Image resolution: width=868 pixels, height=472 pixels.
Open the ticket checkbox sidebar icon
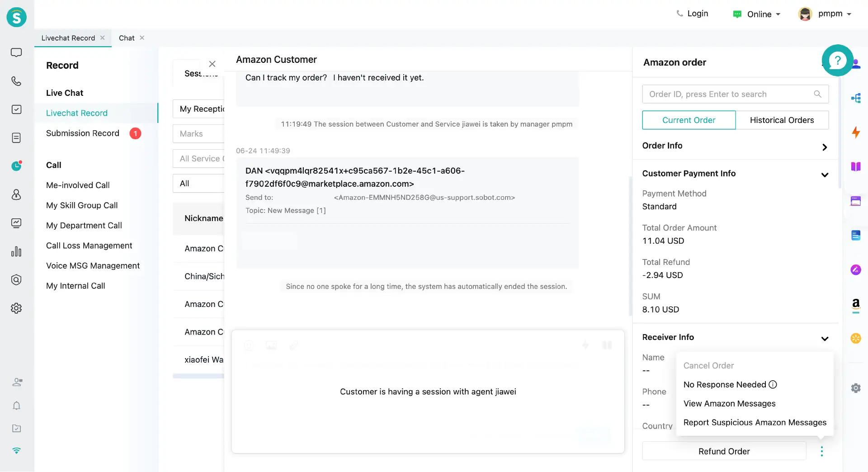16,109
